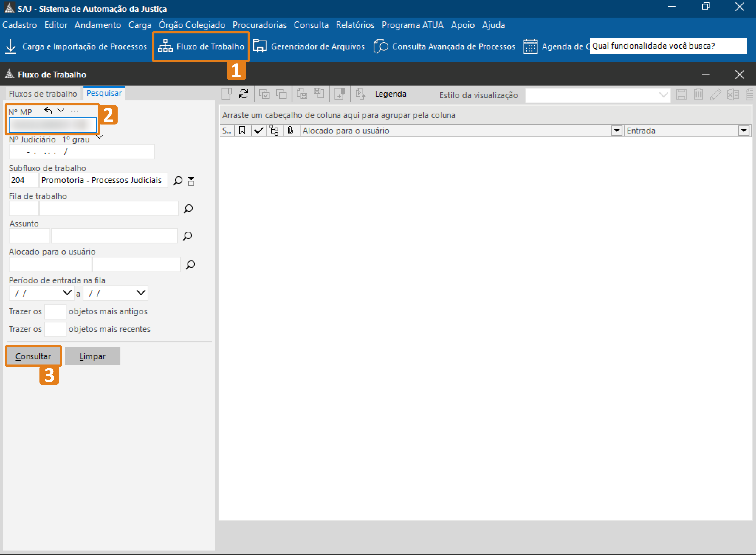Viewport: 756px width, 555px height.
Task: Open Consulta Avançada de Processos
Action: pos(444,46)
